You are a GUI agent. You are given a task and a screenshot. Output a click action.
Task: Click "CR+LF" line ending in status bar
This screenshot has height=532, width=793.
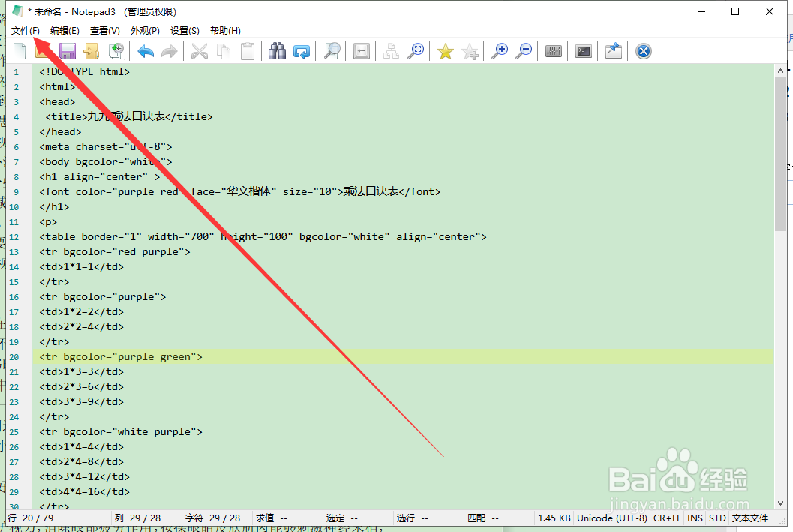point(667,518)
